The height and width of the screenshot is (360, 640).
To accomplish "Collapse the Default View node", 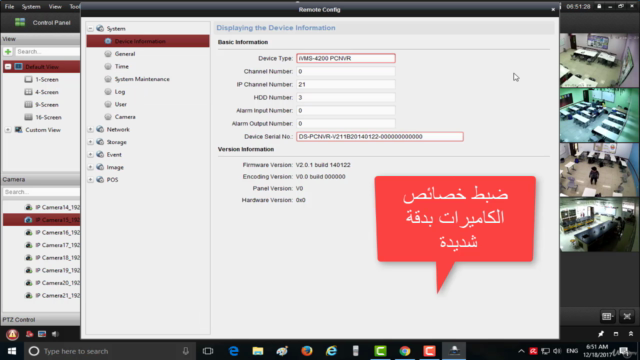I will tap(8, 67).
